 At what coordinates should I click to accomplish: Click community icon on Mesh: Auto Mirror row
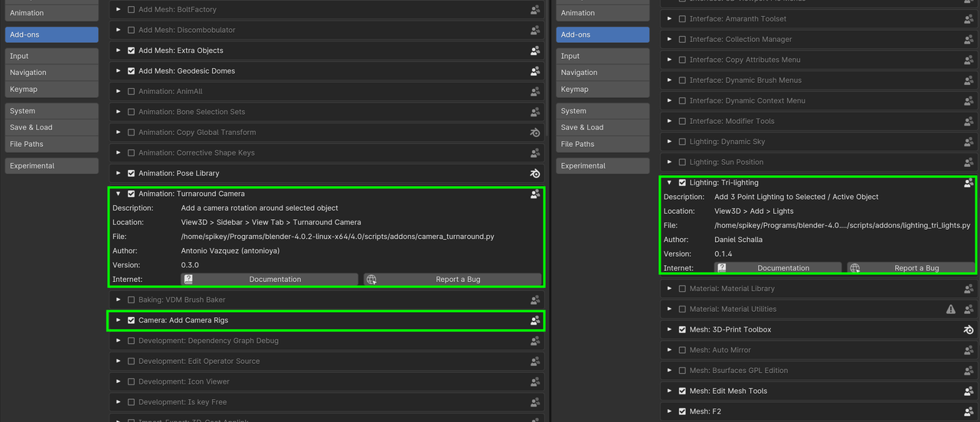[969, 350]
